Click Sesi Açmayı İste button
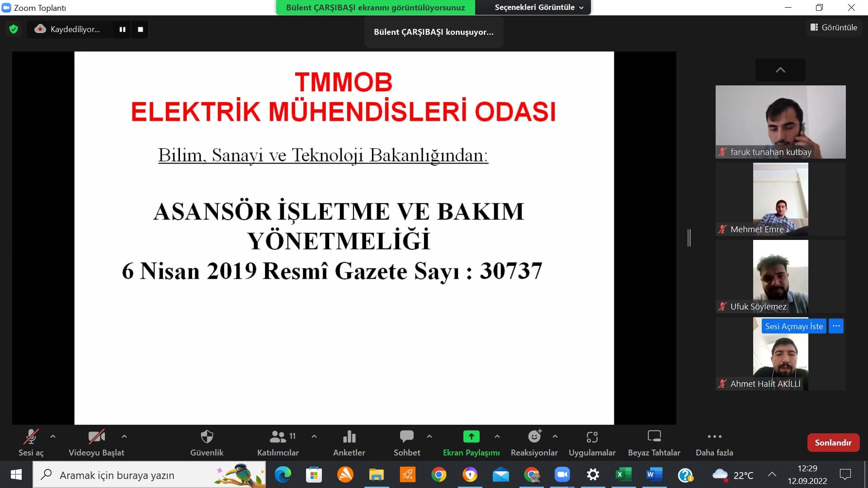The width and height of the screenshot is (868, 488). (x=794, y=326)
